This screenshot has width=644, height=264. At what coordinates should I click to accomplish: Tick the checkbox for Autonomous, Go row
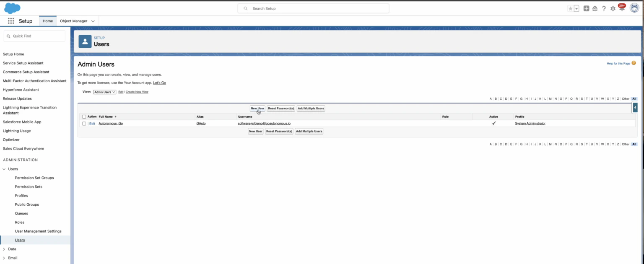84,124
